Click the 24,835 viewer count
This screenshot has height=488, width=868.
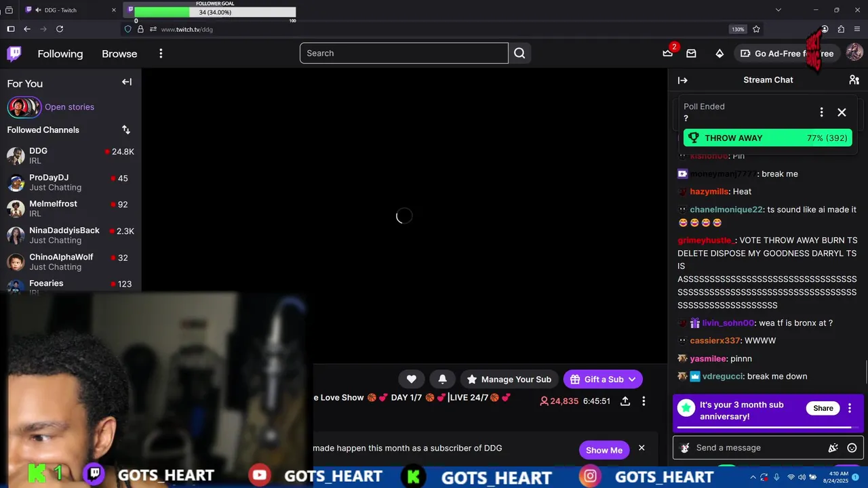coord(559,401)
